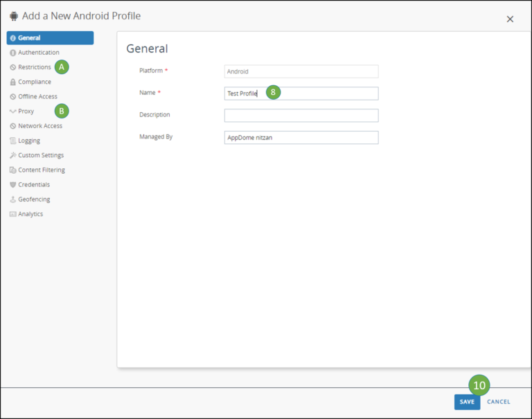532x419 pixels.
Task: Click the Authentication sidebar icon
Action: (x=12, y=53)
